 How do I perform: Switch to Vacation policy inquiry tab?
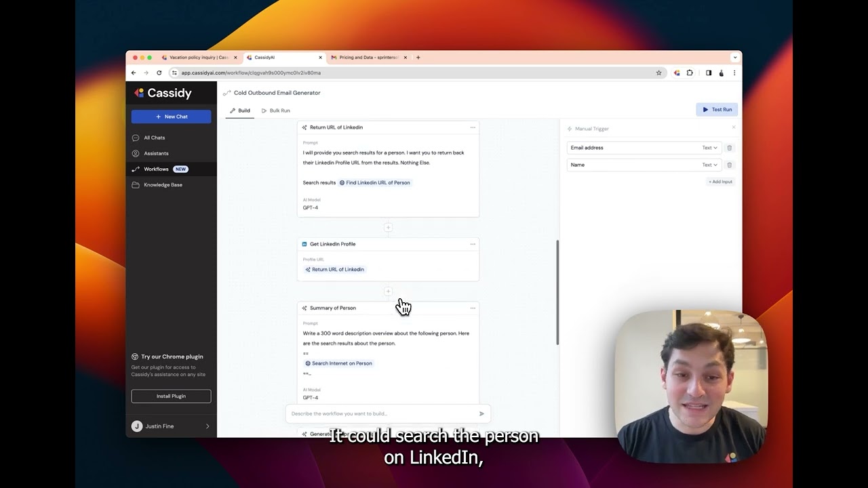click(x=199, y=58)
